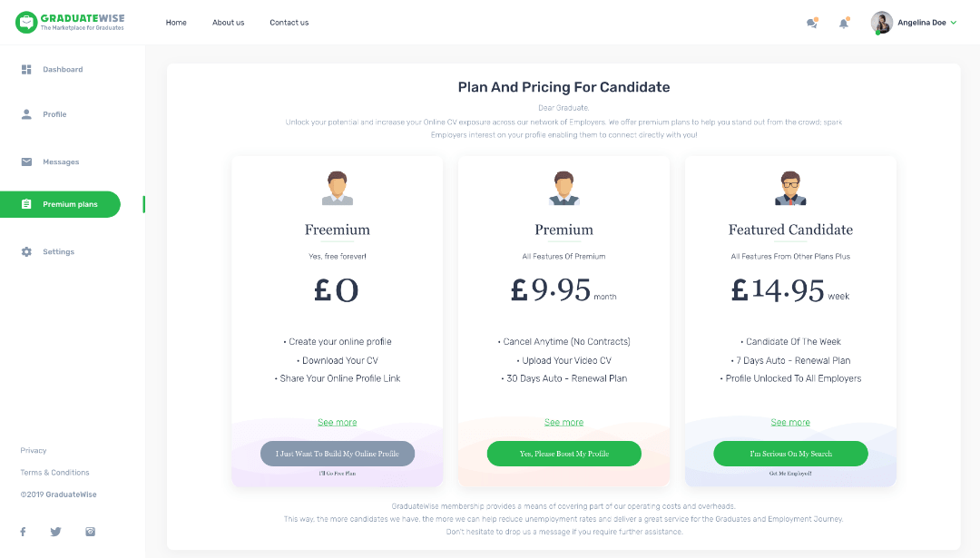Click the GraduateWise logo
Viewport: 980px width, 558px height.
pyautogui.click(x=70, y=22)
